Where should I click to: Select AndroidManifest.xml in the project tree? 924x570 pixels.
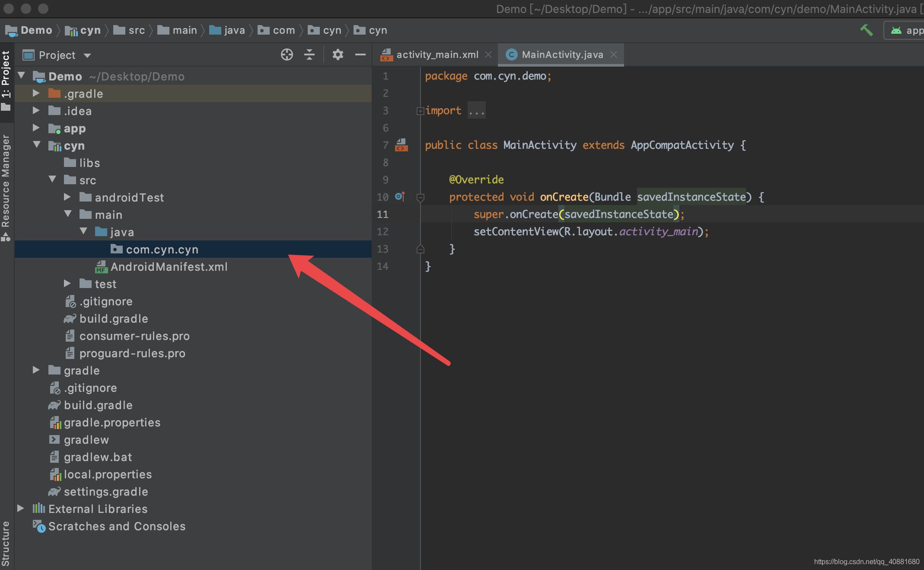tap(169, 267)
